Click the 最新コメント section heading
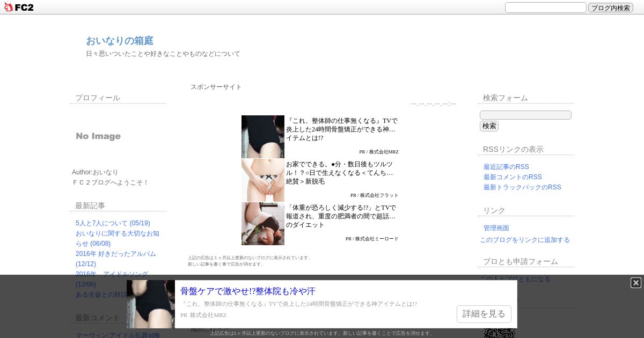Image resolution: width=644 pixels, height=338 pixels. point(98,318)
